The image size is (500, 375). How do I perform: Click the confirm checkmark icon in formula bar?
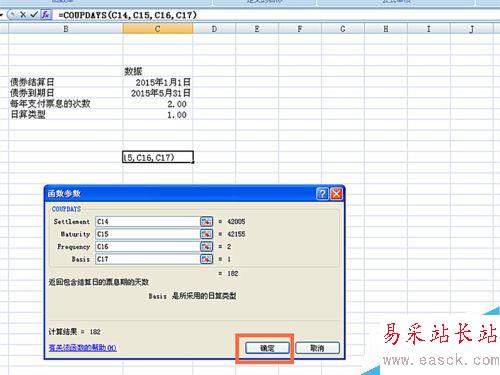pyautogui.click(x=34, y=15)
